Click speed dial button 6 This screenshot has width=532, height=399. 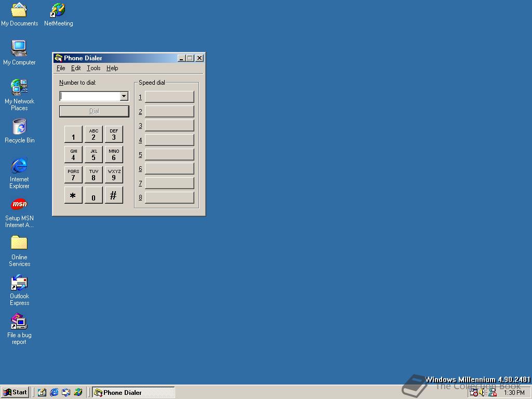click(x=169, y=169)
